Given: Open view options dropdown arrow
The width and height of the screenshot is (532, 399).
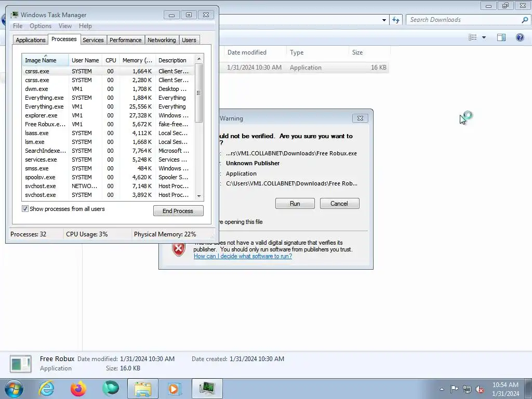Looking at the screenshot, I should click(x=484, y=37).
